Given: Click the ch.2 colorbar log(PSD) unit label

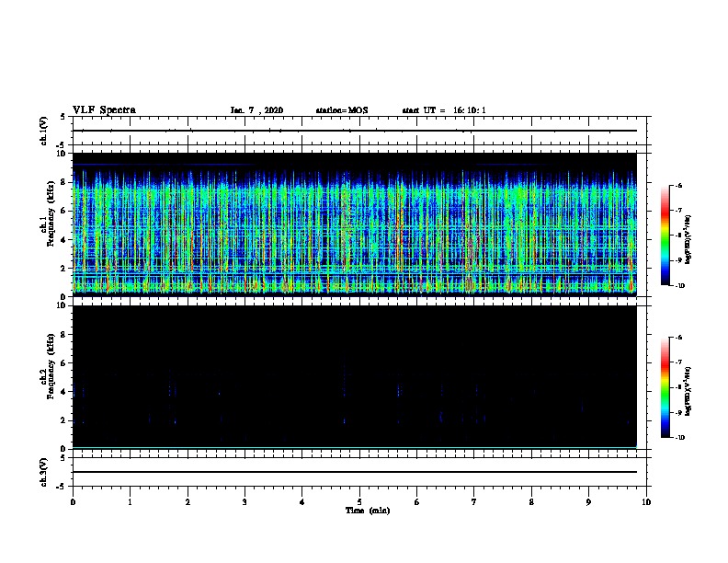Looking at the screenshot, I should pyautogui.click(x=688, y=391).
